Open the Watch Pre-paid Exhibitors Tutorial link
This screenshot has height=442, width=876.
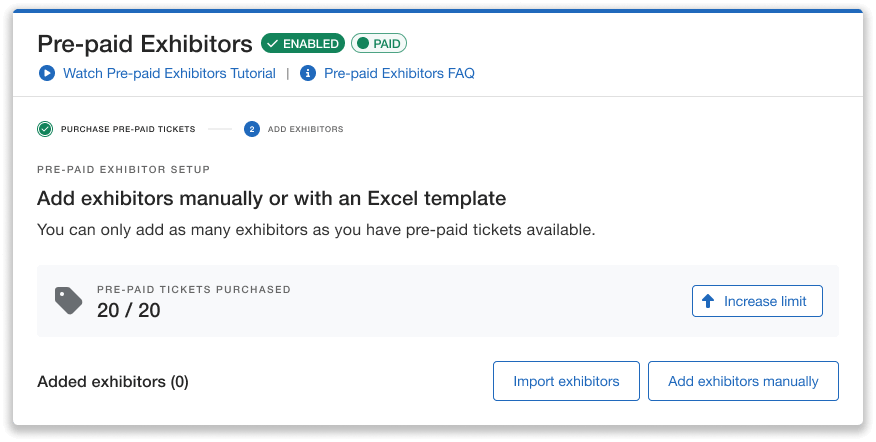pyautogui.click(x=169, y=73)
